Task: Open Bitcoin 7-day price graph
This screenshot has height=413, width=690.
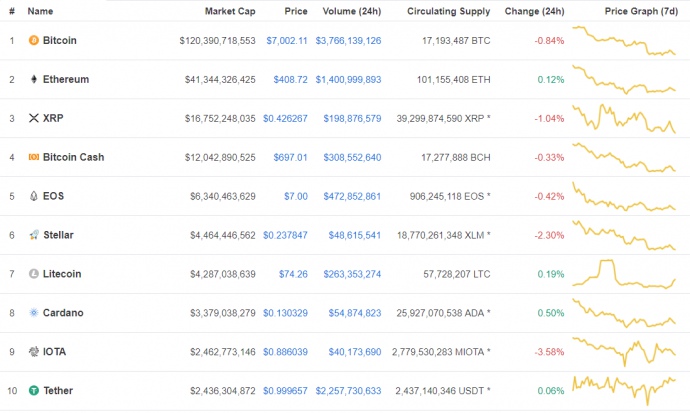Action: [624, 41]
